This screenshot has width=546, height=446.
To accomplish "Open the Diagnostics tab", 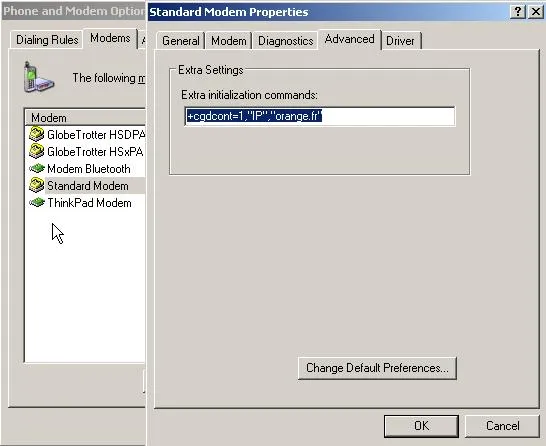I will 286,41.
